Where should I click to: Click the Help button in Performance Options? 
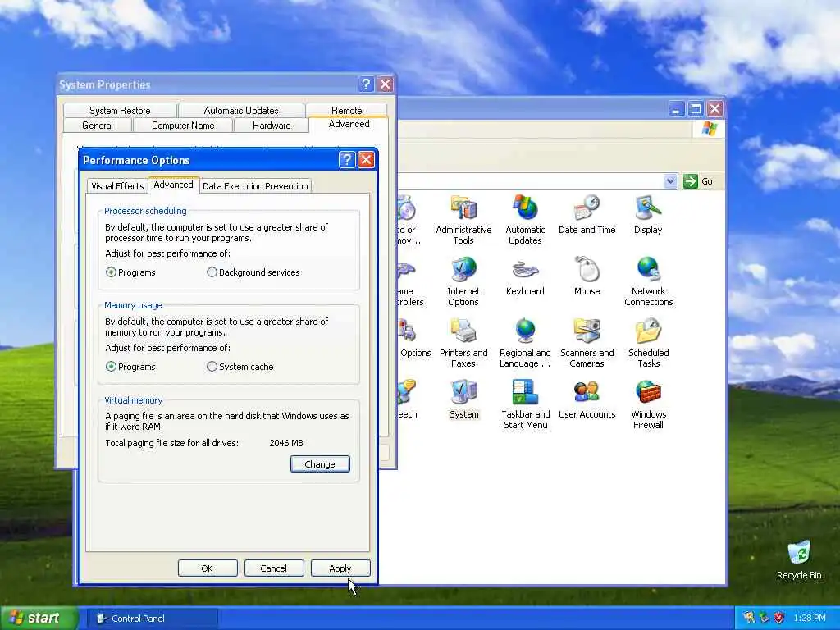347,160
